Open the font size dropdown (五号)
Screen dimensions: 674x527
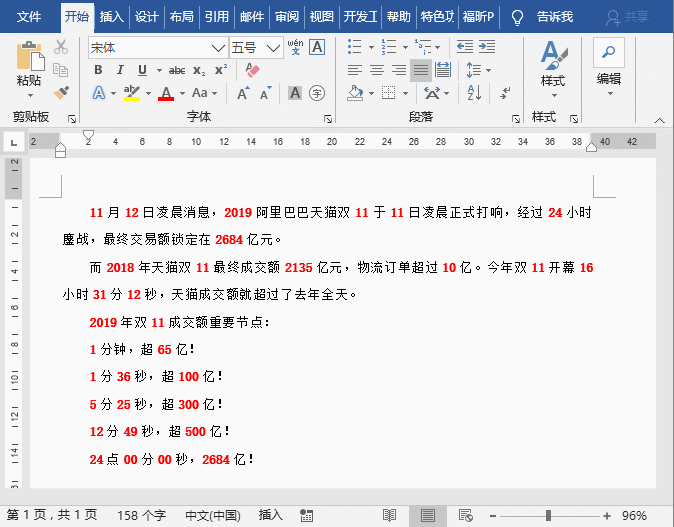tap(273, 48)
